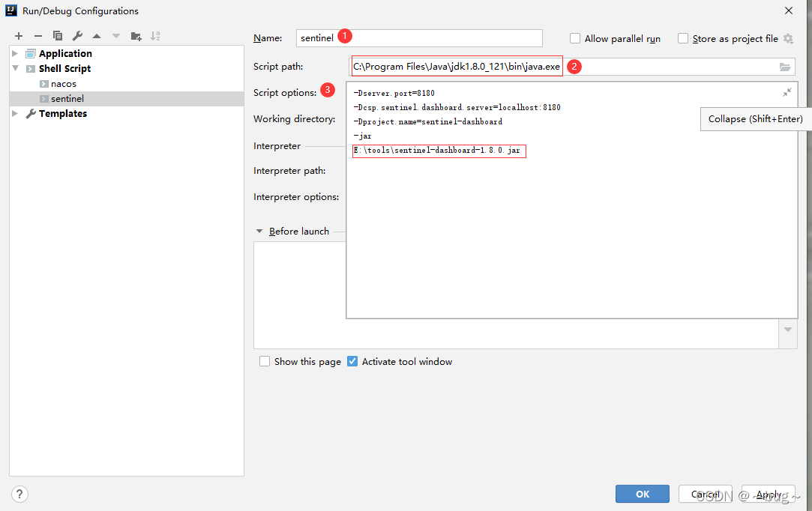812x511 pixels.
Task: Click inside the Name input field
Action: (420, 37)
